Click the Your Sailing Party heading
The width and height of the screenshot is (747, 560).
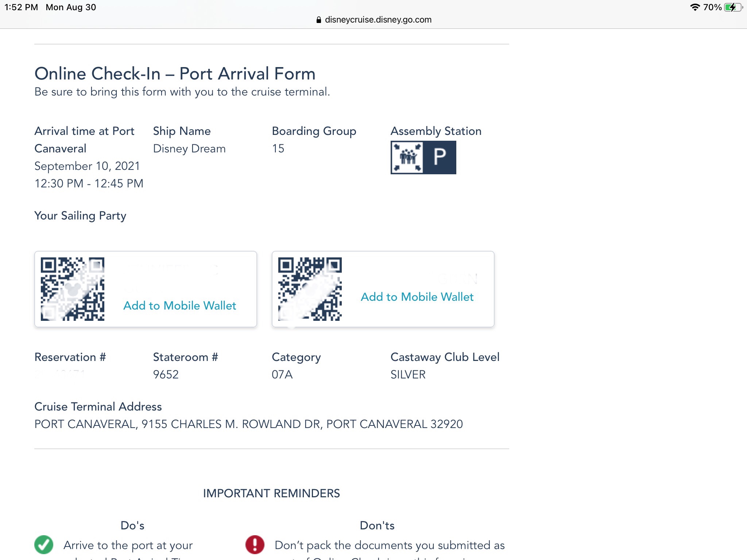80,215
